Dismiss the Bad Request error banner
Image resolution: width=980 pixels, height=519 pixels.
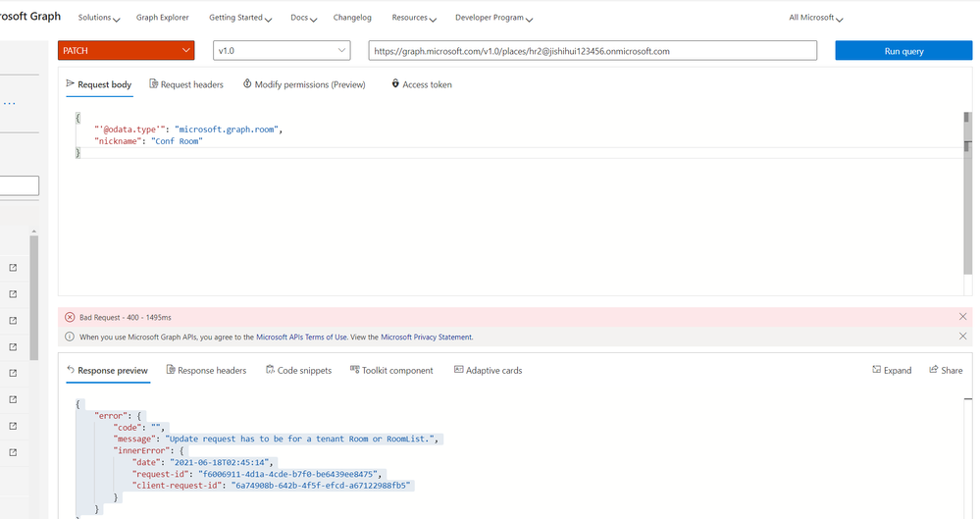pyautogui.click(x=963, y=317)
